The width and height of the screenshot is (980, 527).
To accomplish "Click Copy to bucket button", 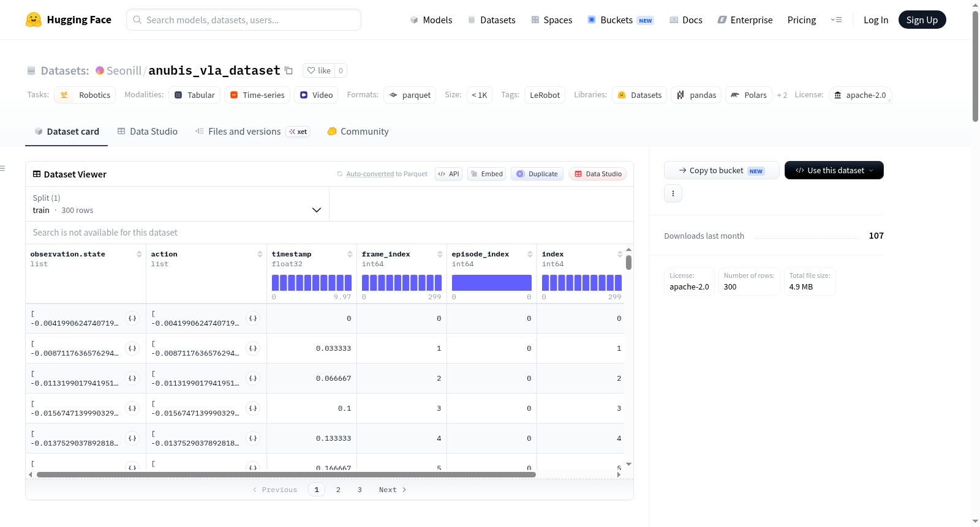I will 722,170.
